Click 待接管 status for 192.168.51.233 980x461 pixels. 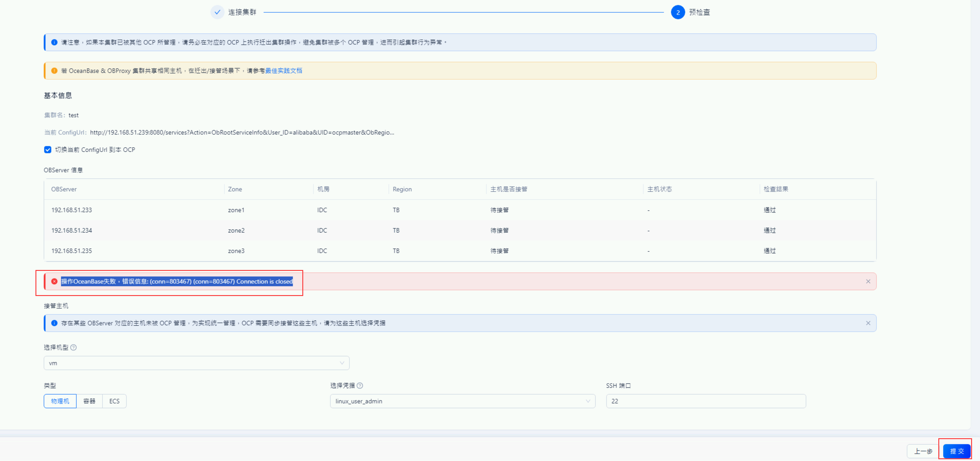coord(499,210)
